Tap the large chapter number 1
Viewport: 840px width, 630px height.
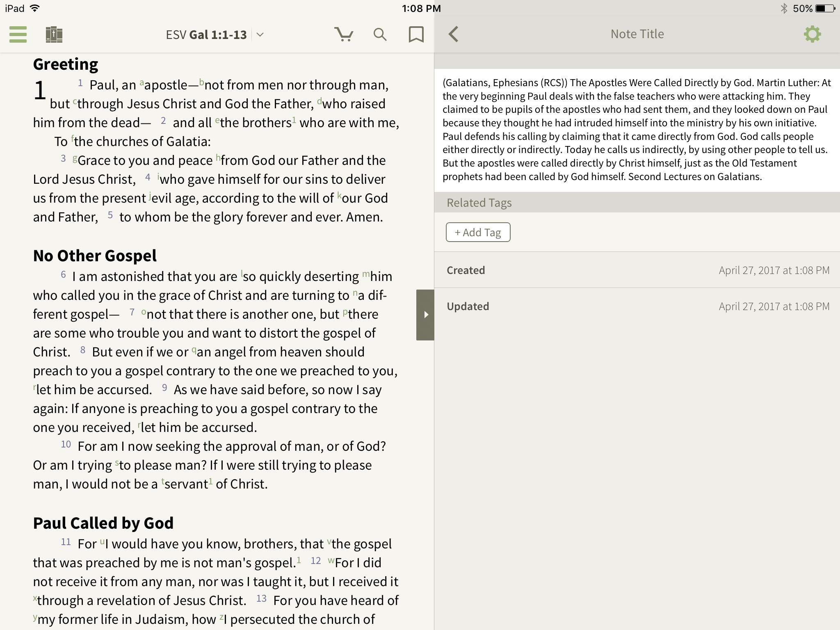40,90
